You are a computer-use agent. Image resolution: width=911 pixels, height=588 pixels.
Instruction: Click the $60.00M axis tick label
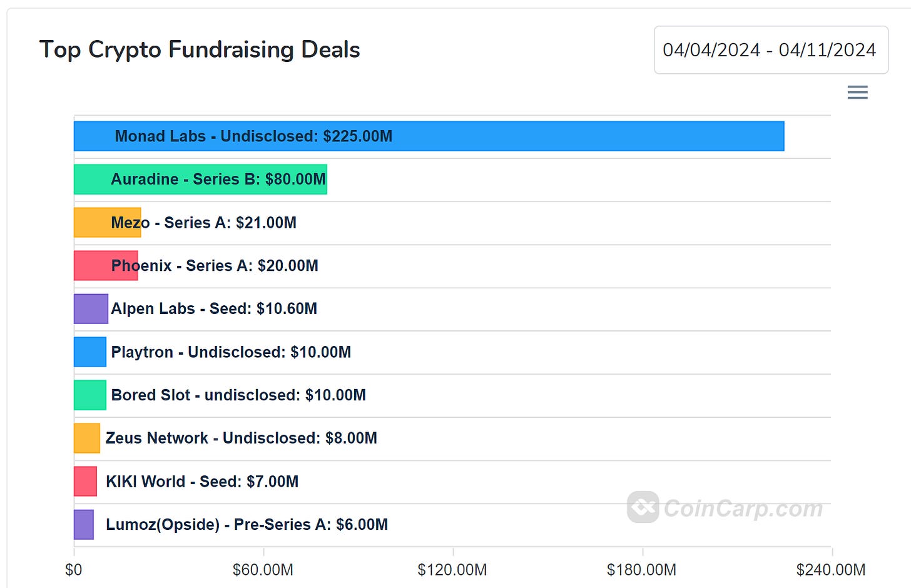tap(263, 570)
